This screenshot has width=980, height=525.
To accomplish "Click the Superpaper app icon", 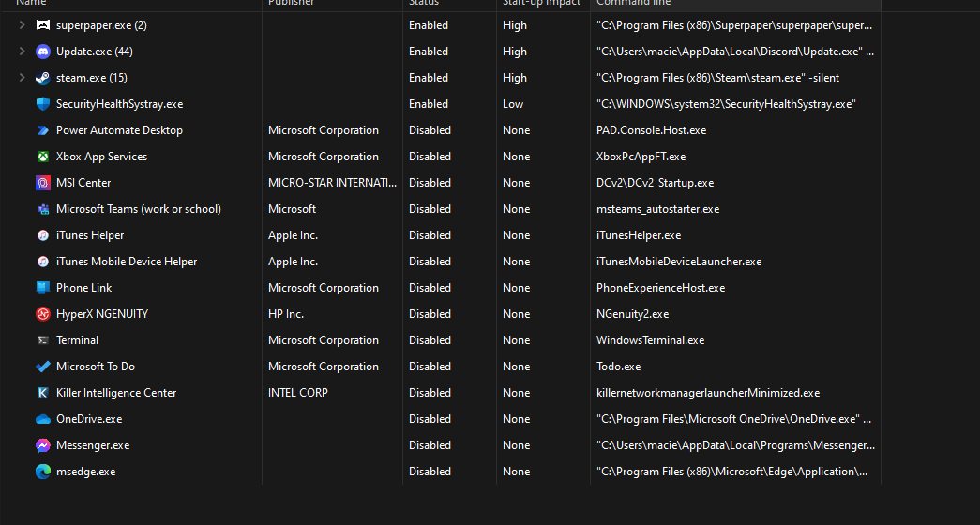I will coord(43,25).
